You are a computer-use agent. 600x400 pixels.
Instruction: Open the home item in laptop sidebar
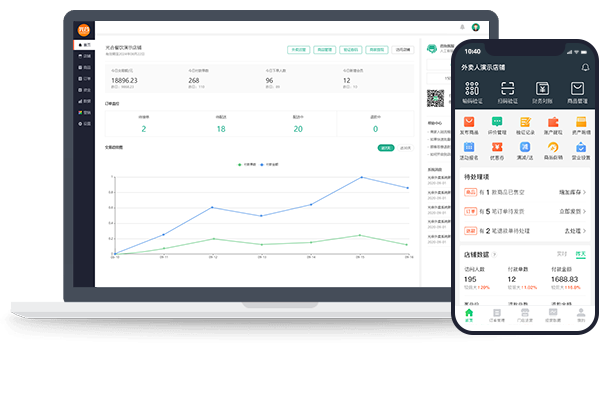(84, 45)
